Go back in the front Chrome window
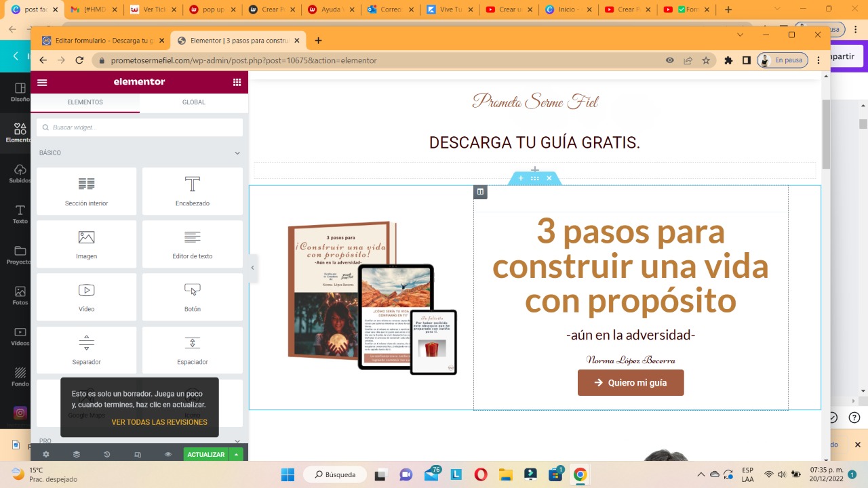868x488 pixels. (43, 60)
